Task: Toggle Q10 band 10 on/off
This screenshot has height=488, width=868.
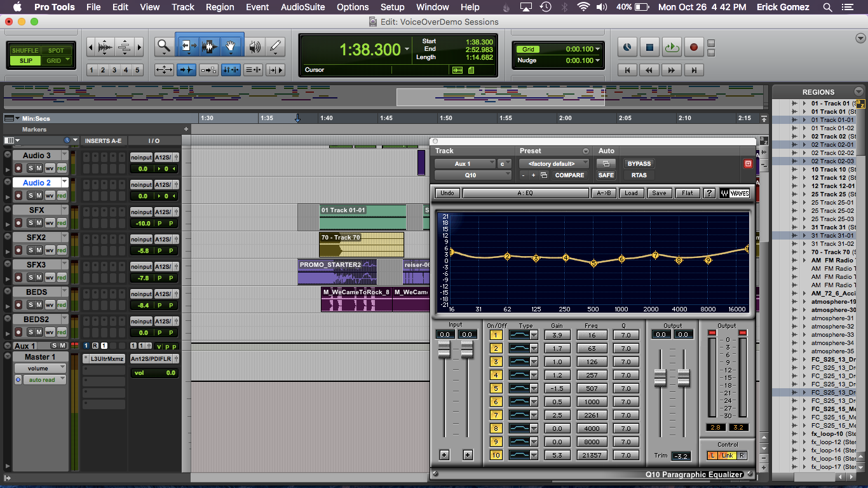Action: 496,455
